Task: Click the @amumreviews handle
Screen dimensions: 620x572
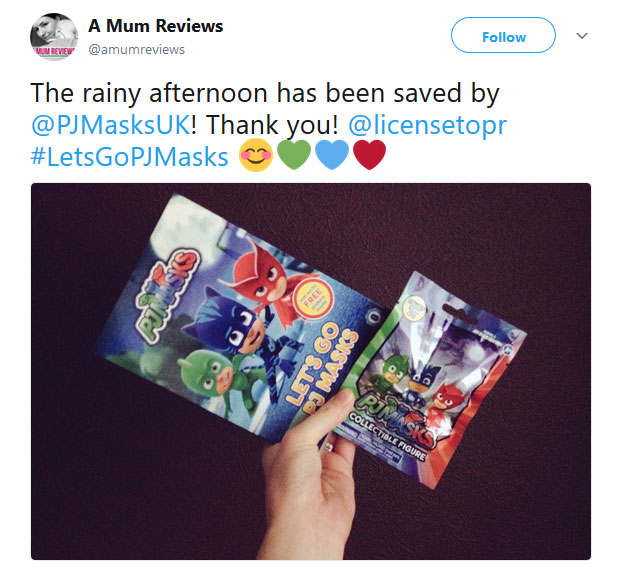Action: click(136, 50)
